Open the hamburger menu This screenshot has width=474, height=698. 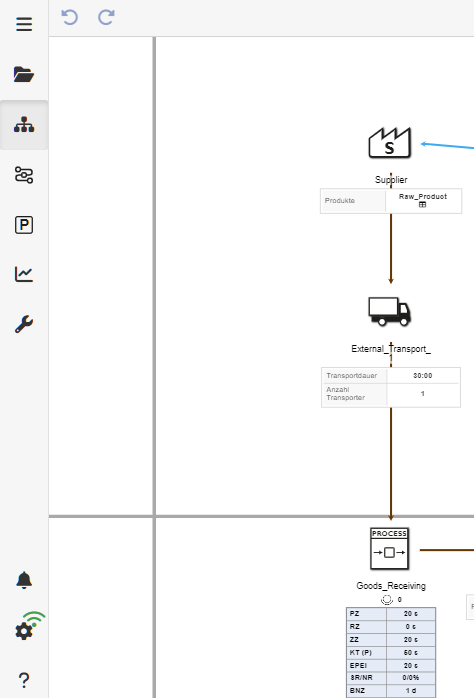tap(24, 24)
